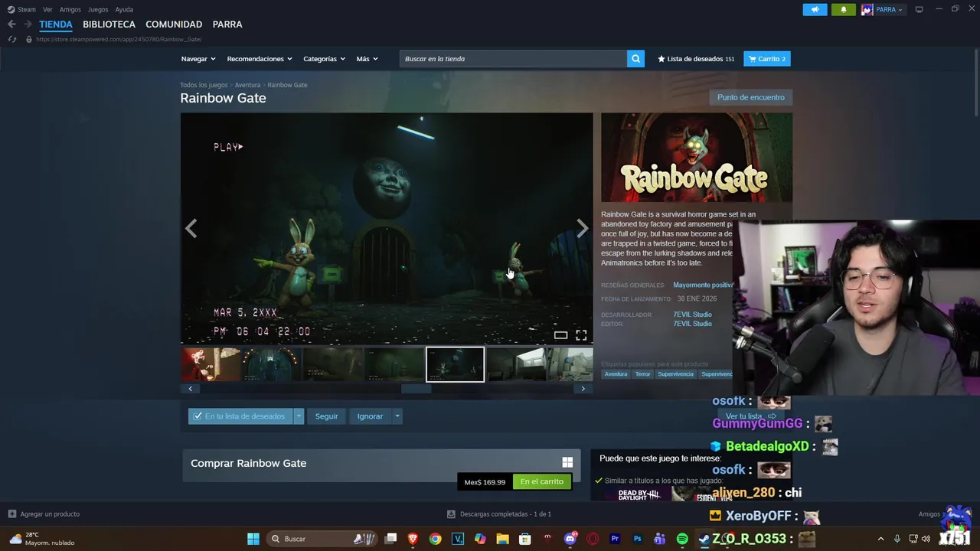Open wishlist options dropdown arrow
Image resolution: width=980 pixels, height=551 pixels.
(299, 416)
